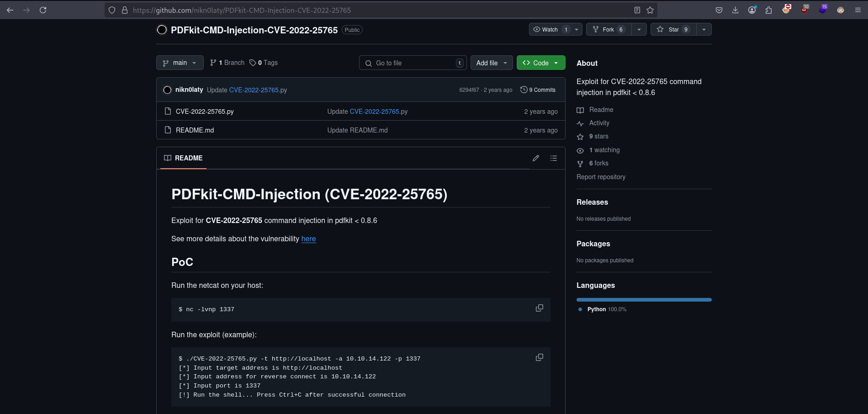Copy the nc -lvnp 1337 command
The image size is (868, 414).
pos(540,308)
